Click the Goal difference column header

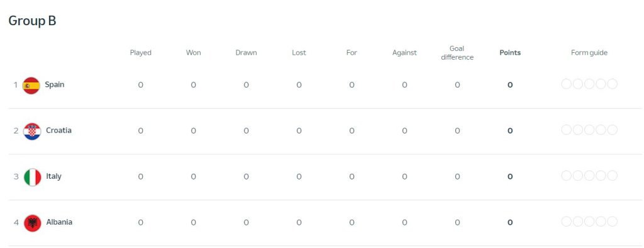[457, 53]
